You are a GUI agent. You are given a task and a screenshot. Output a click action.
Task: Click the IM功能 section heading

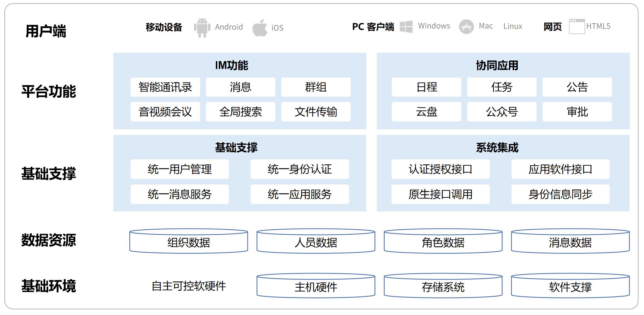[231, 65]
